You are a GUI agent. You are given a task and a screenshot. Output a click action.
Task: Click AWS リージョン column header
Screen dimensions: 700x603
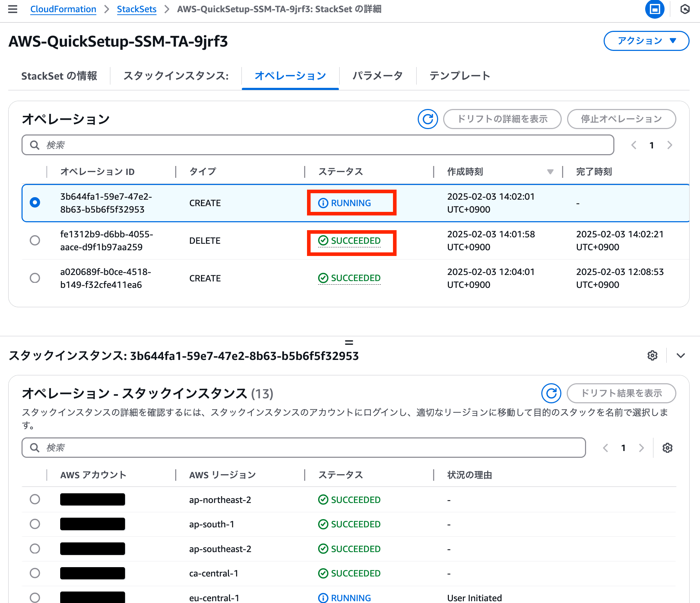pos(222,475)
